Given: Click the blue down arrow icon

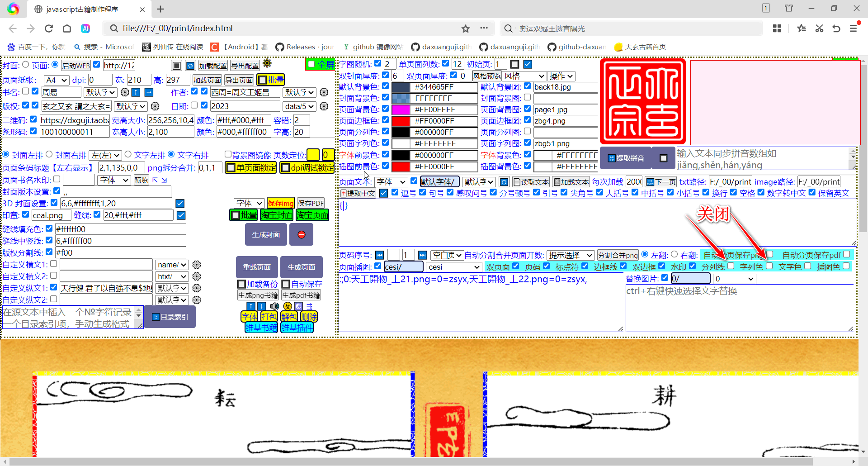Looking at the screenshot, I should [261, 306].
